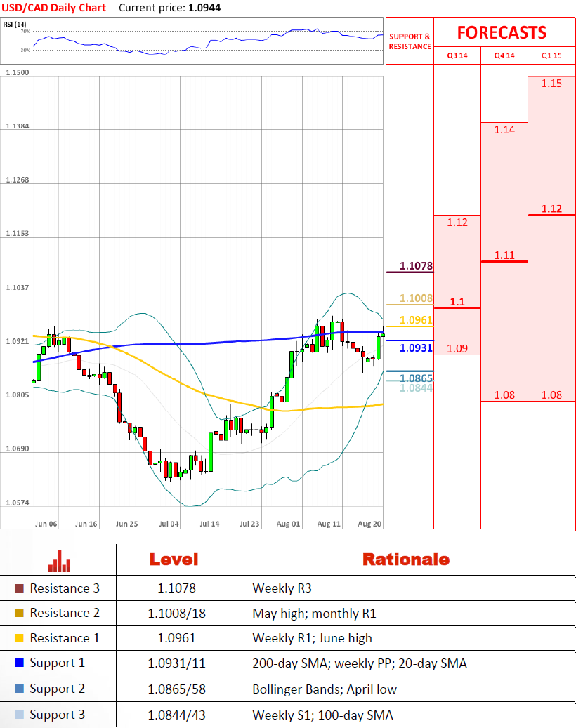Switch to the Q4 14 forecast column
Image resolution: width=576 pixels, height=728 pixels.
click(504, 55)
